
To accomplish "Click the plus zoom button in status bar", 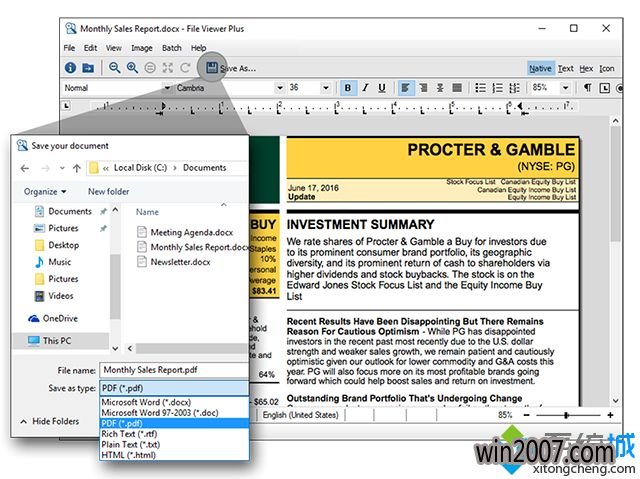I will coord(610,415).
